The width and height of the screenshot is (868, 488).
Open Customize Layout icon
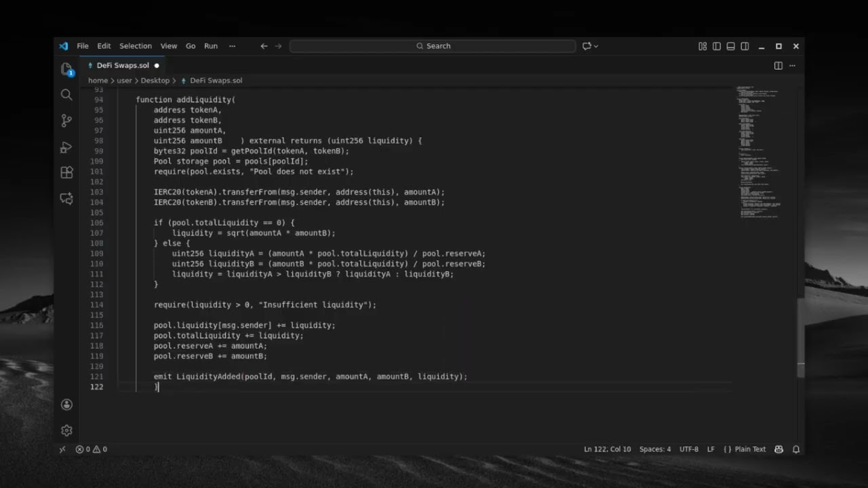(703, 46)
